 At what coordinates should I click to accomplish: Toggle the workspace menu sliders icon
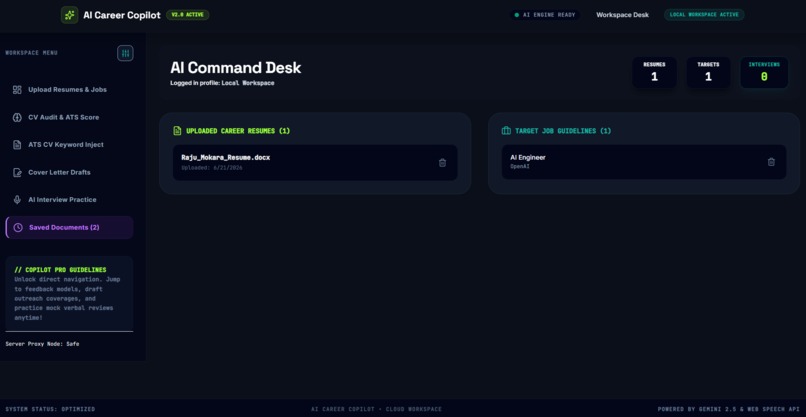pyautogui.click(x=125, y=53)
